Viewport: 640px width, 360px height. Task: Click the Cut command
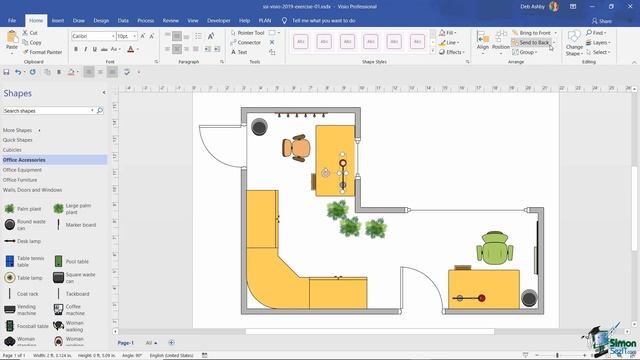(30, 33)
